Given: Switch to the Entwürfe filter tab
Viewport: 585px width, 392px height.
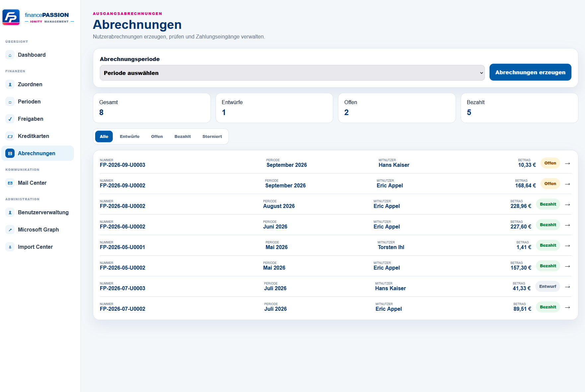Looking at the screenshot, I should click(130, 137).
